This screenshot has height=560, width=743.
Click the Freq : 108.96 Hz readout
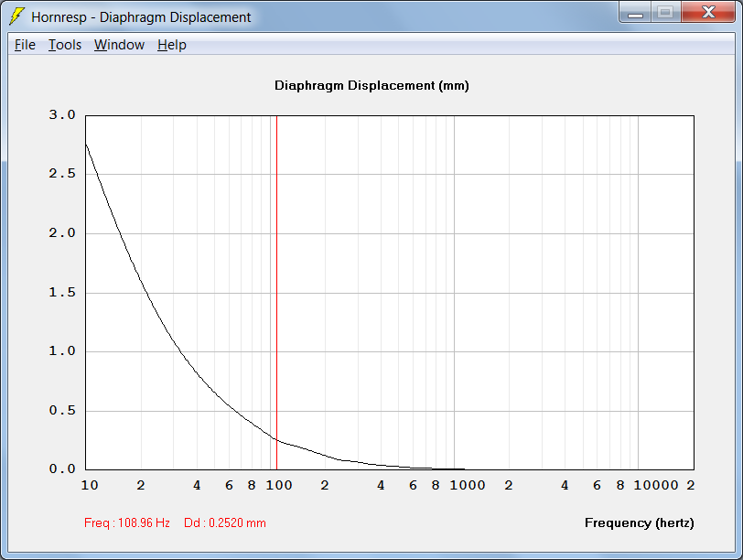click(x=126, y=523)
